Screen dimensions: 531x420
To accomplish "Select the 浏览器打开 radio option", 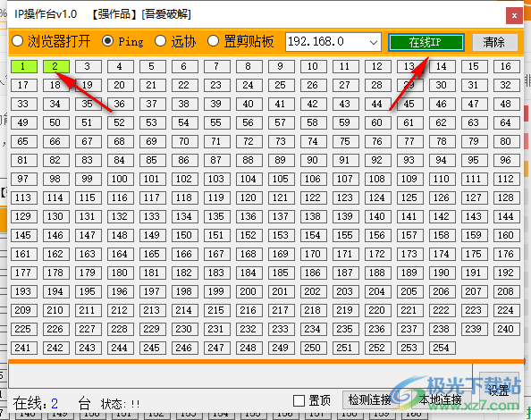I will pyautogui.click(x=51, y=41).
